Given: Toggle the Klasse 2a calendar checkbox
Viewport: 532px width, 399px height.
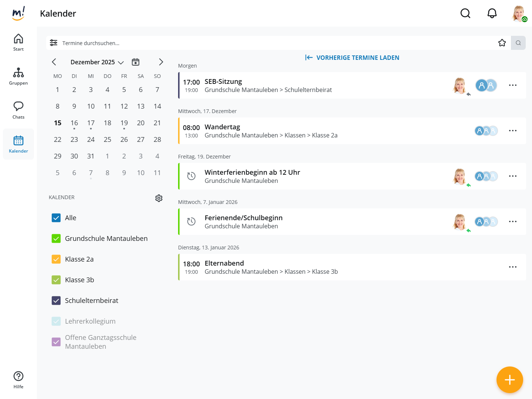Looking at the screenshot, I should [x=56, y=259].
